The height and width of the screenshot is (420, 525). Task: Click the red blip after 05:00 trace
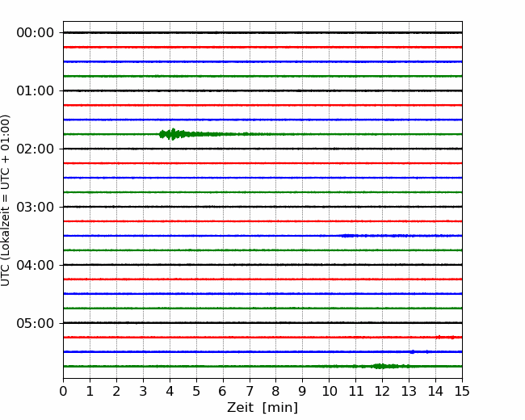[x=445, y=338]
